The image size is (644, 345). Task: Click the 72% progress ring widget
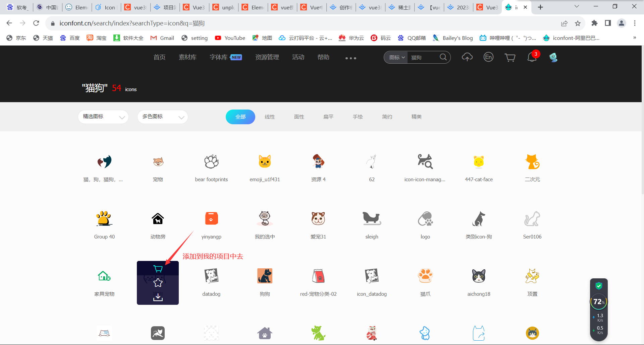click(599, 301)
